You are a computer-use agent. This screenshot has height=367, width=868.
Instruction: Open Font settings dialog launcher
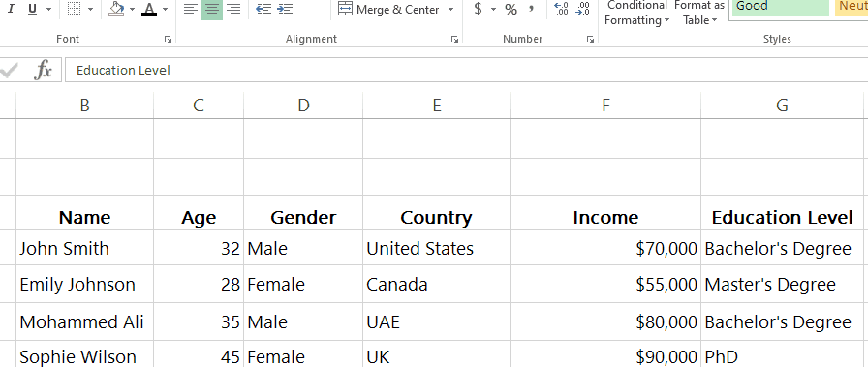[168, 40]
